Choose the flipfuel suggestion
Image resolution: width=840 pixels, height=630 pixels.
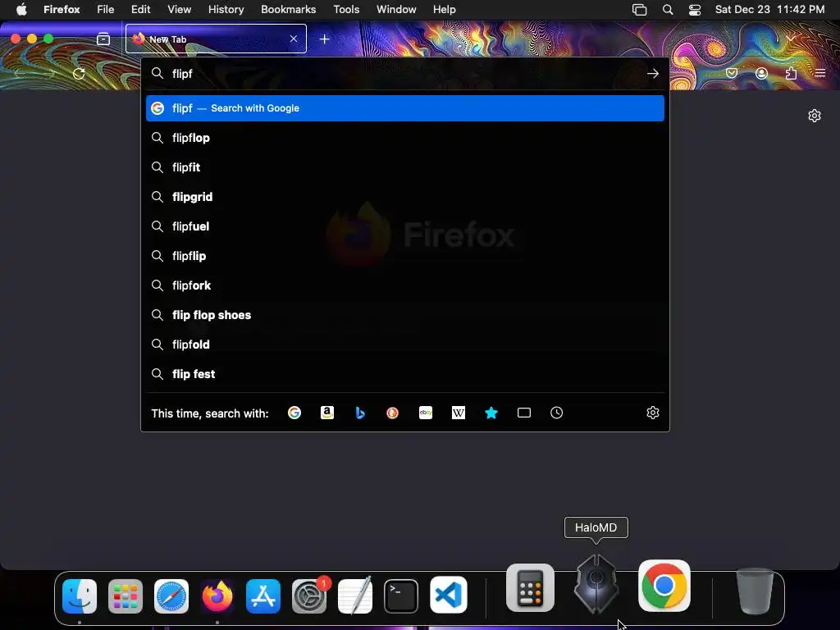[x=405, y=226]
